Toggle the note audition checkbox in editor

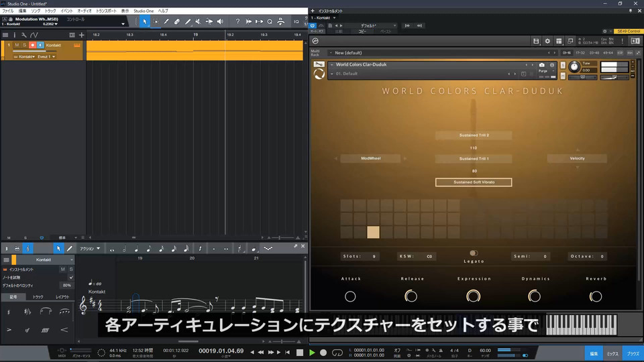pyautogui.click(x=71, y=278)
